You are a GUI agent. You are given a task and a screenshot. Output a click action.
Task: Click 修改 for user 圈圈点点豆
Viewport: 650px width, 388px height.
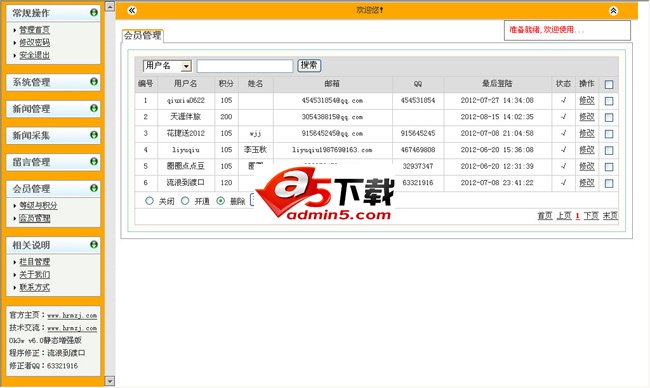point(587,166)
